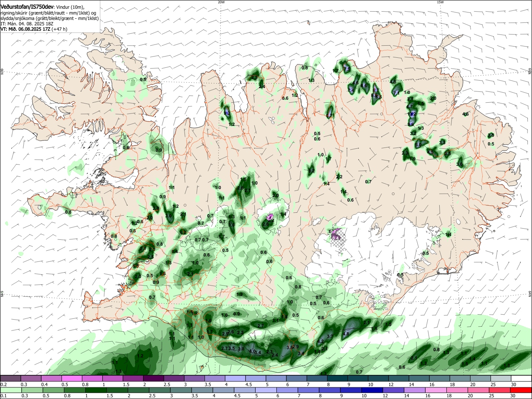The image size is (532, 399).
Task: Select the 12 purple rain swatch
Action: coord(394,390)
